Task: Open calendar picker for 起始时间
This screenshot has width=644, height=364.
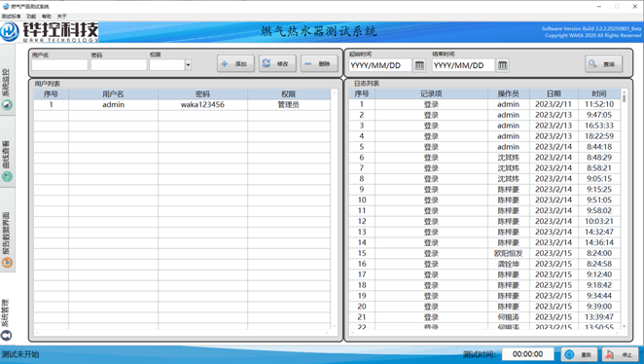Action: [419, 65]
